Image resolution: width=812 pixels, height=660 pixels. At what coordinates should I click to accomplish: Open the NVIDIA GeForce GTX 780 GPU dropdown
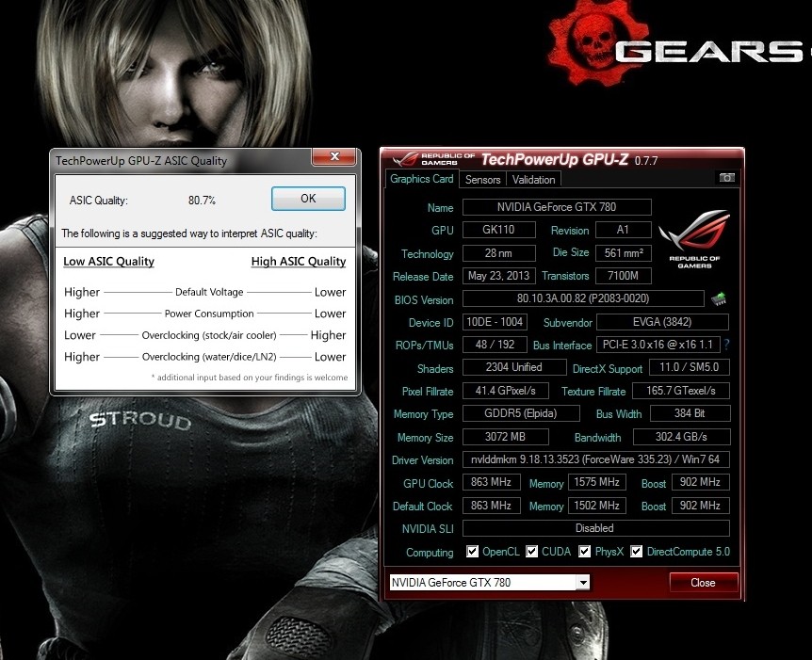click(583, 583)
